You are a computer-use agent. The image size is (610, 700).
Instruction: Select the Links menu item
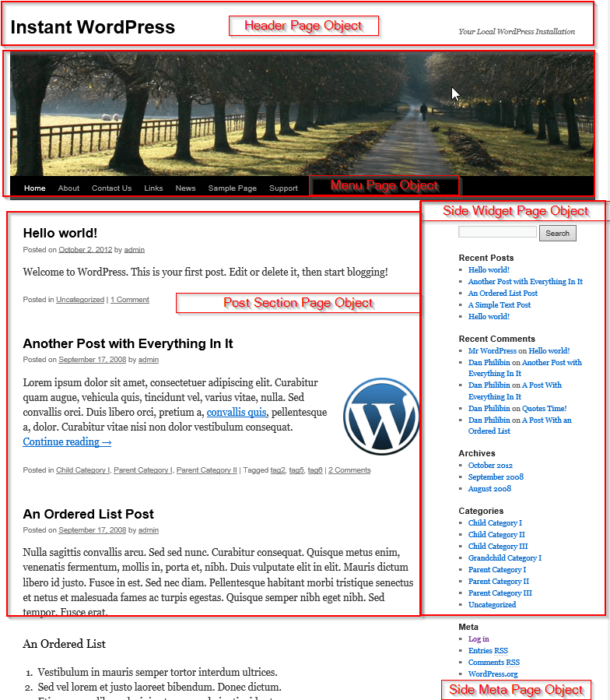click(x=153, y=188)
